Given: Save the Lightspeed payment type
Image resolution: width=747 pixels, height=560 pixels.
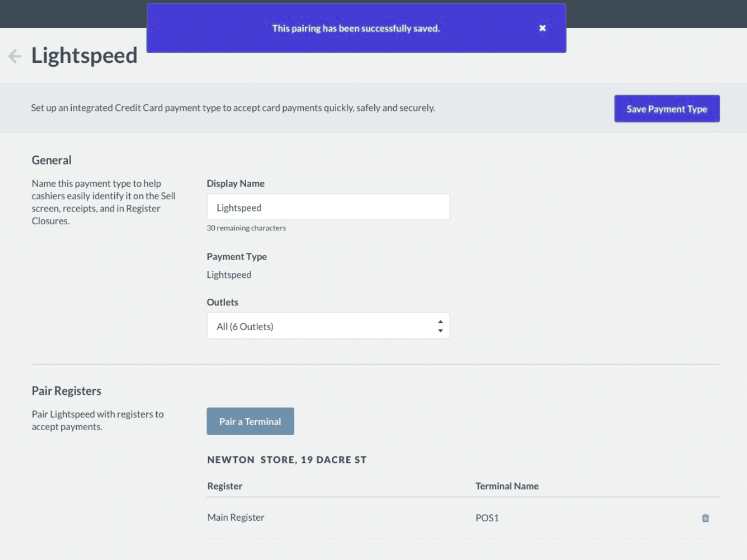Looking at the screenshot, I should pyautogui.click(x=666, y=108).
